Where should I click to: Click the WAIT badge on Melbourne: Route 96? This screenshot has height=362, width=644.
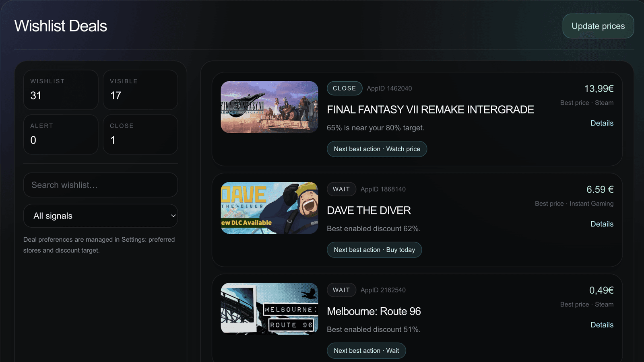341,290
